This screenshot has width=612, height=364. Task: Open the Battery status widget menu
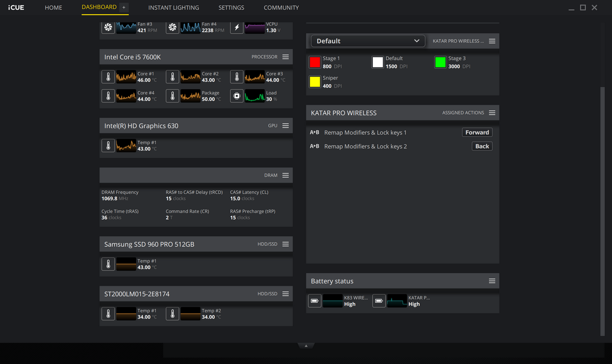click(492, 281)
